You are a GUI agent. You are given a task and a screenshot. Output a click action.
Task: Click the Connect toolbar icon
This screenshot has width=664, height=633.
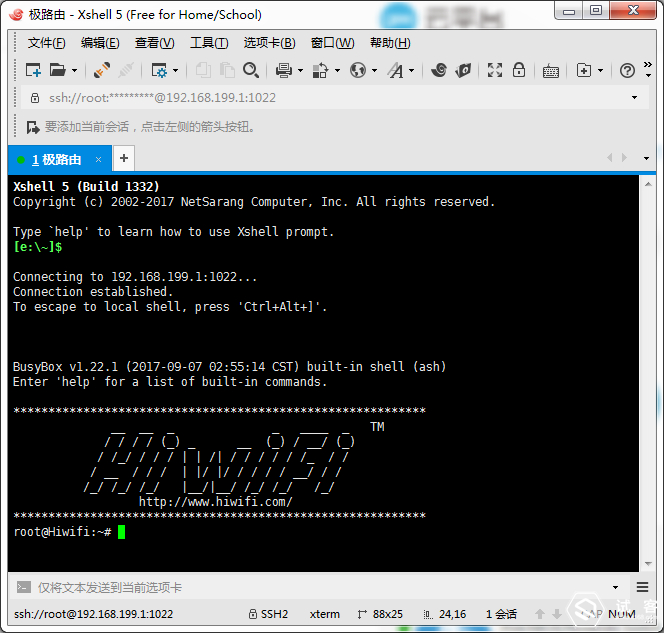coord(102,70)
